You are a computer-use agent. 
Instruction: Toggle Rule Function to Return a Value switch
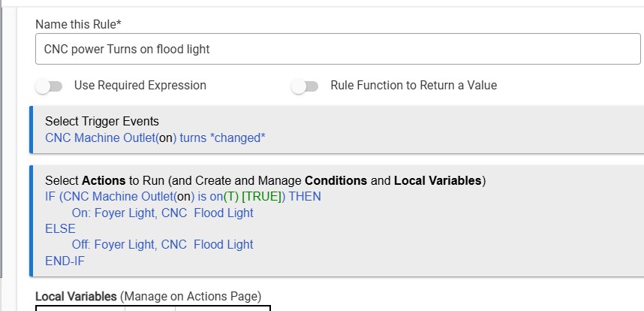coord(305,86)
